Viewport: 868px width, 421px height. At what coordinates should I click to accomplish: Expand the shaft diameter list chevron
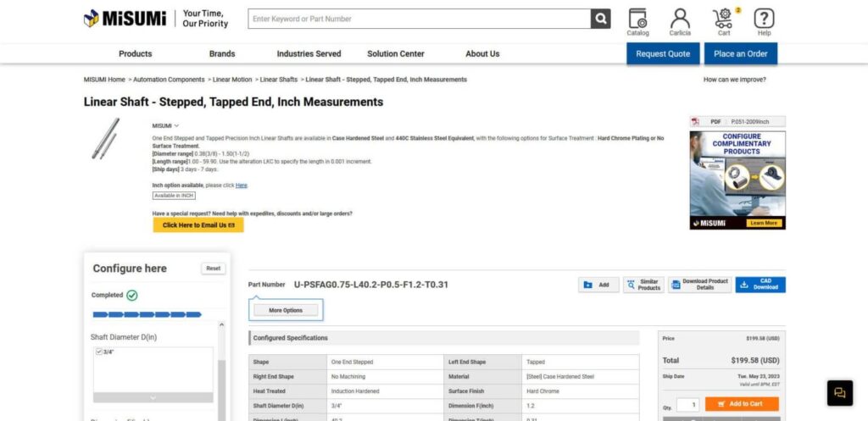click(153, 397)
